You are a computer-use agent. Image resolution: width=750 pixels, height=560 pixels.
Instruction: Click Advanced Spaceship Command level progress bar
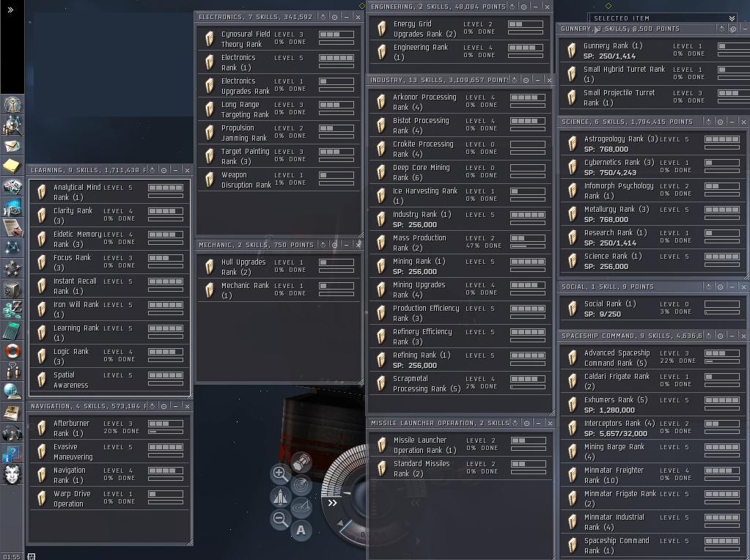point(722,353)
